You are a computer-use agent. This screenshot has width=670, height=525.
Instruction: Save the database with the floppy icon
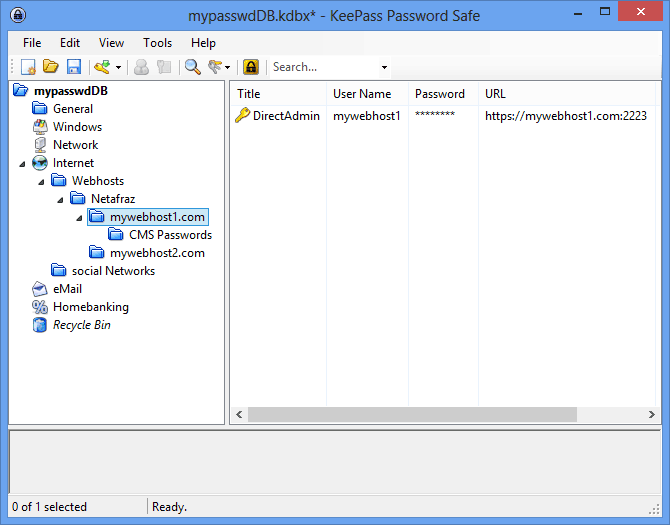point(74,67)
